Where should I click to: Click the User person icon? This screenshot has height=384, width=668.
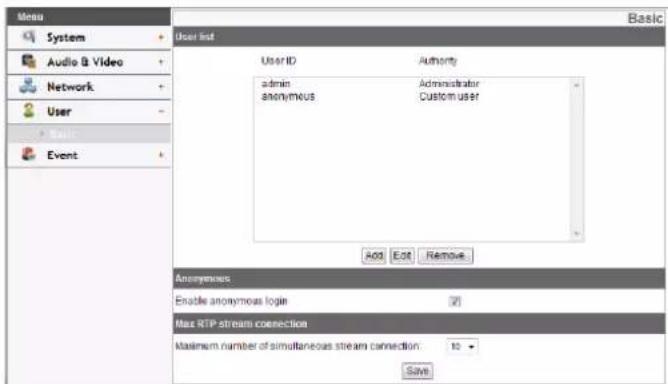pyautogui.click(x=29, y=111)
